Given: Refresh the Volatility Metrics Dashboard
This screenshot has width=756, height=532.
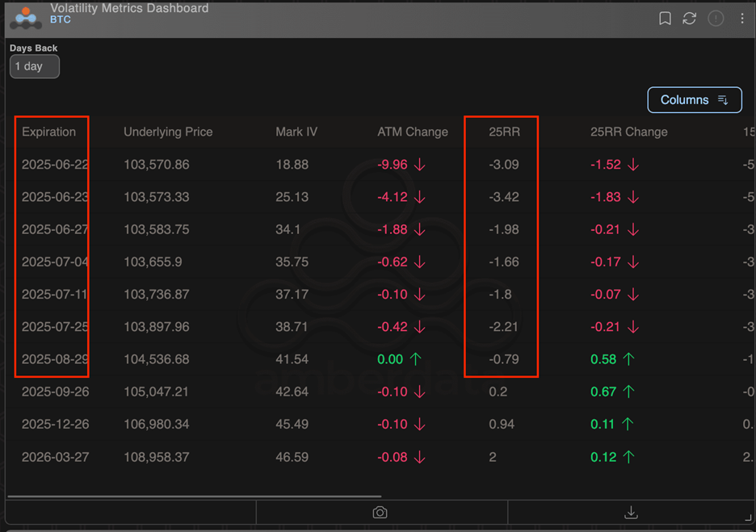Looking at the screenshot, I should 690,19.
